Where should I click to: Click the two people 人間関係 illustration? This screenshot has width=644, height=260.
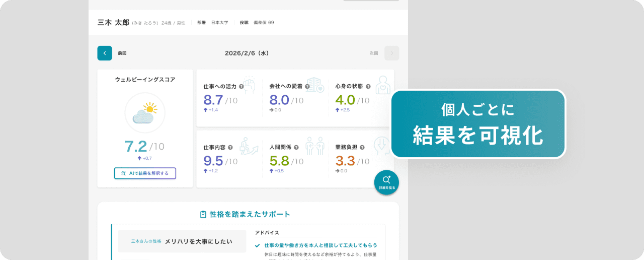315,146
